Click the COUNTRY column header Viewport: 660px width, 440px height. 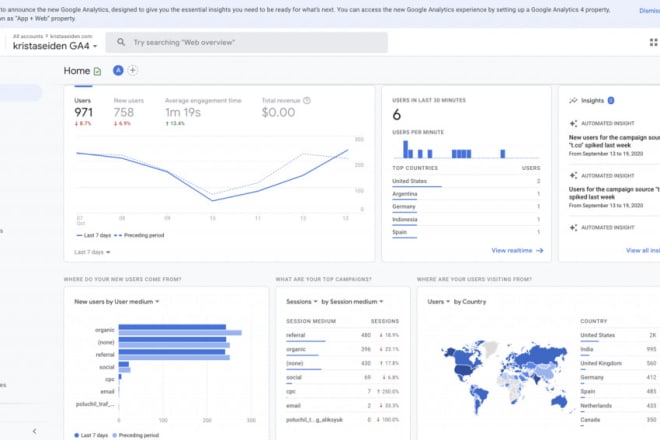pyautogui.click(x=593, y=321)
